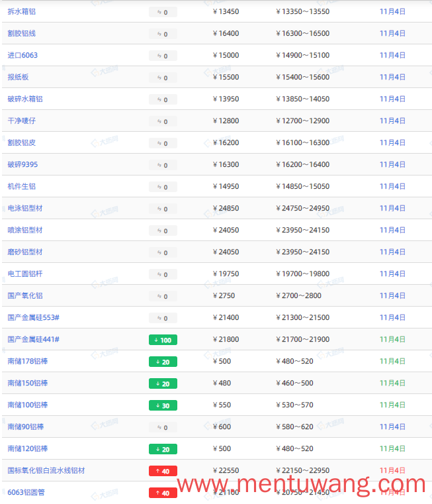Image resolution: width=432 pixels, height=504 pixels.
Task: Select price range ¥15400~15600 for 报纸板
Action: click(303, 77)
